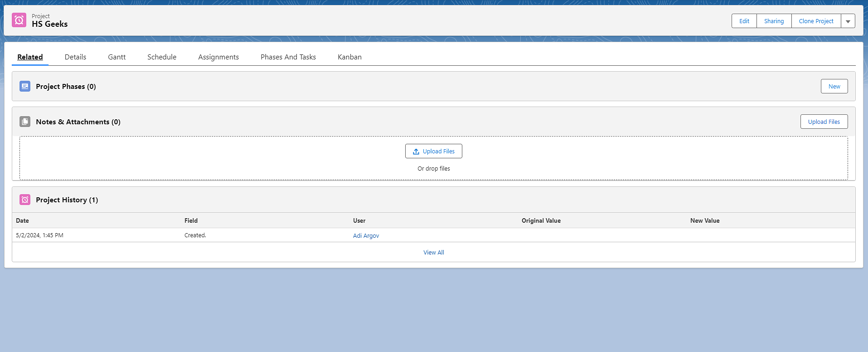Switch to the Kanban tab
The width and height of the screenshot is (868, 352).
coord(349,57)
